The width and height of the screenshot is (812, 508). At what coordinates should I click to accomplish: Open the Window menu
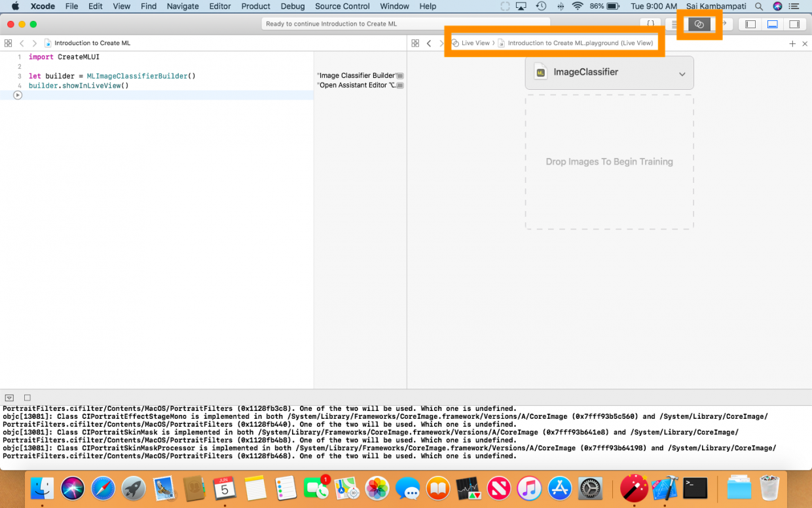(x=394, y=7)
